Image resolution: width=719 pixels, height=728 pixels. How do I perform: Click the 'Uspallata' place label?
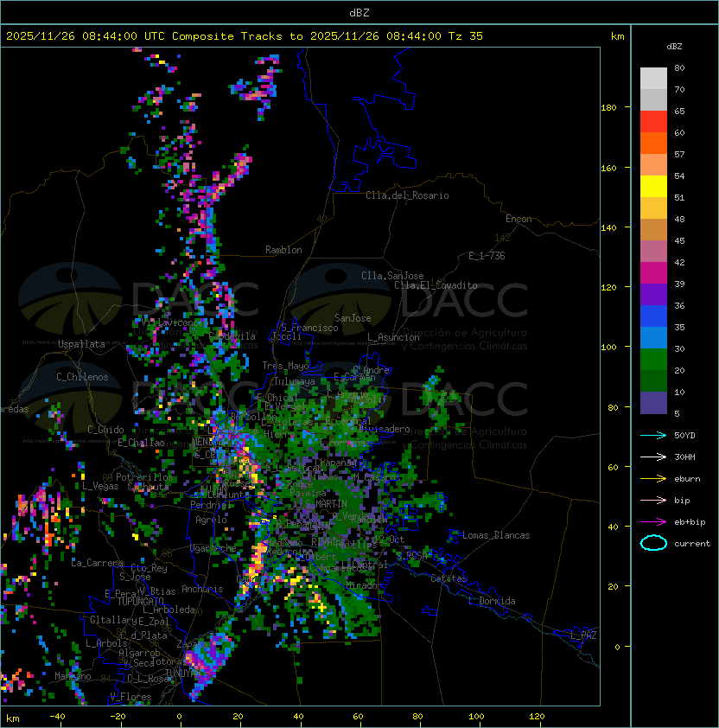tap(81, 344)
